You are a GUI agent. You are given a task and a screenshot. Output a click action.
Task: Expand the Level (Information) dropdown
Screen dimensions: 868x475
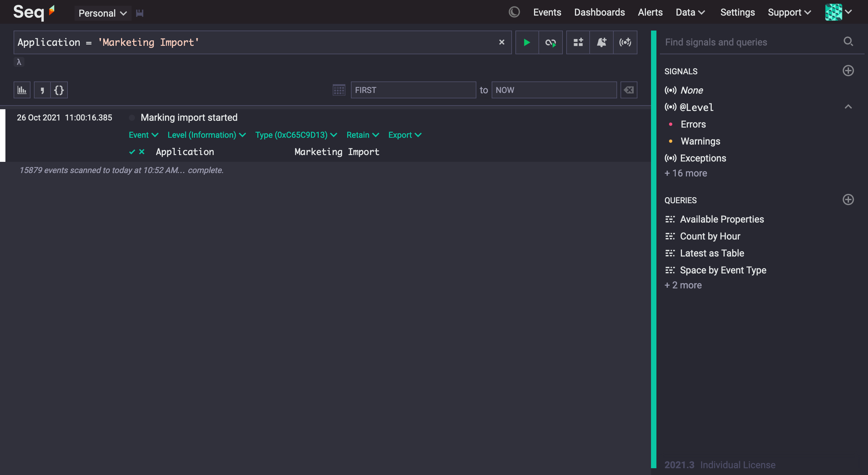click(x=206, y=135)
